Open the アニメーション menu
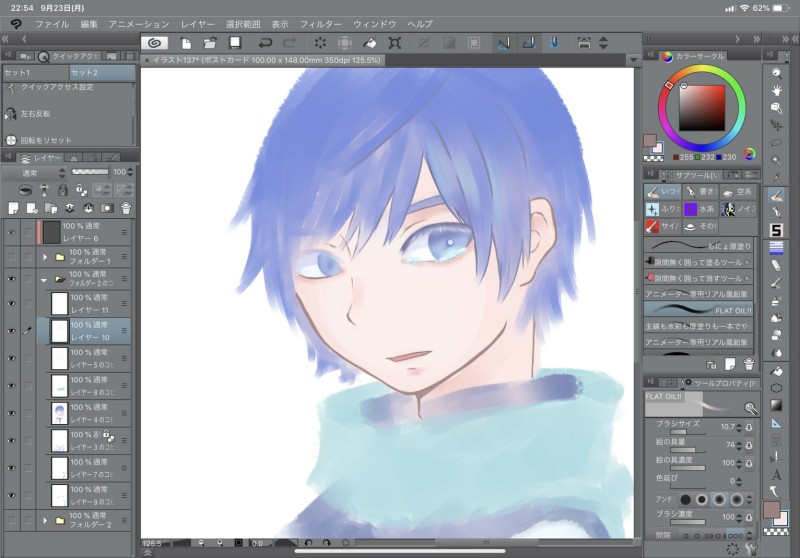Image resolution: width=800 pixels, height=558 pixels. point(139,24)
